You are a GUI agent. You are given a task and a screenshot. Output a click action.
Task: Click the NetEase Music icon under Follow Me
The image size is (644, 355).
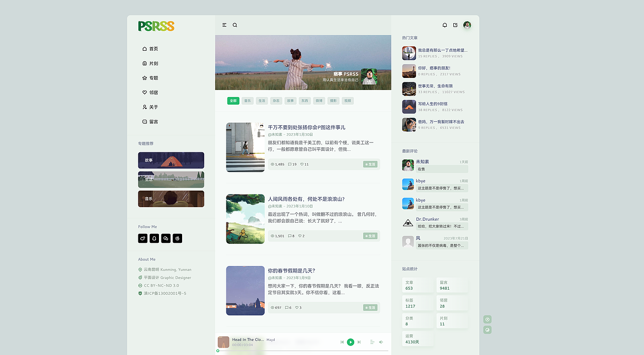pyautogui.click(x=177, y=238)
